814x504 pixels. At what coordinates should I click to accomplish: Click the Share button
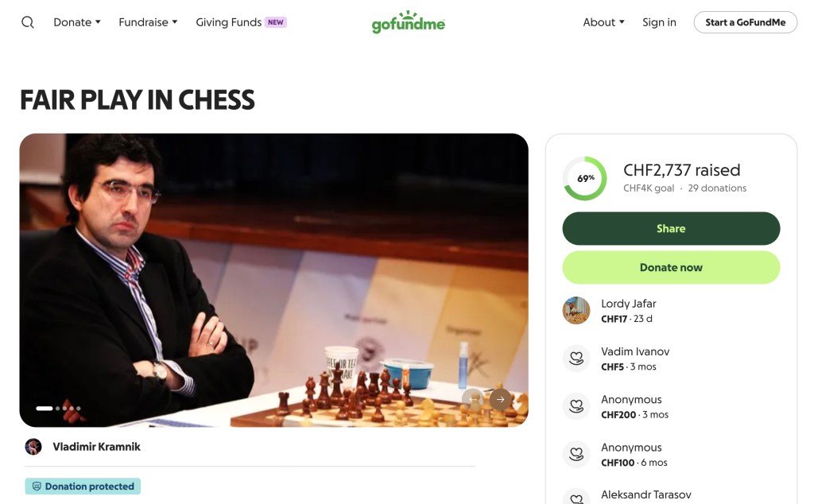671,228
